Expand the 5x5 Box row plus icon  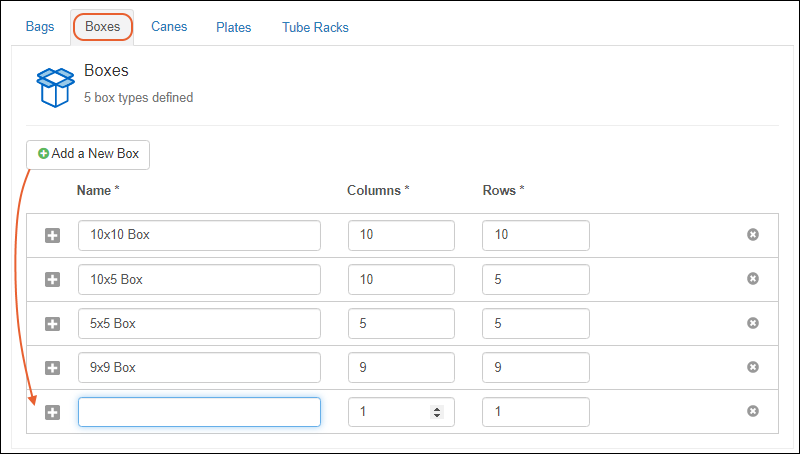pos(53,324)
